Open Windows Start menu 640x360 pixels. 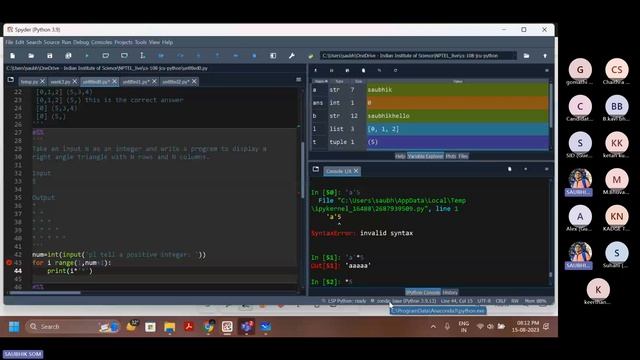pyautogui.click(x=14, y=327)
